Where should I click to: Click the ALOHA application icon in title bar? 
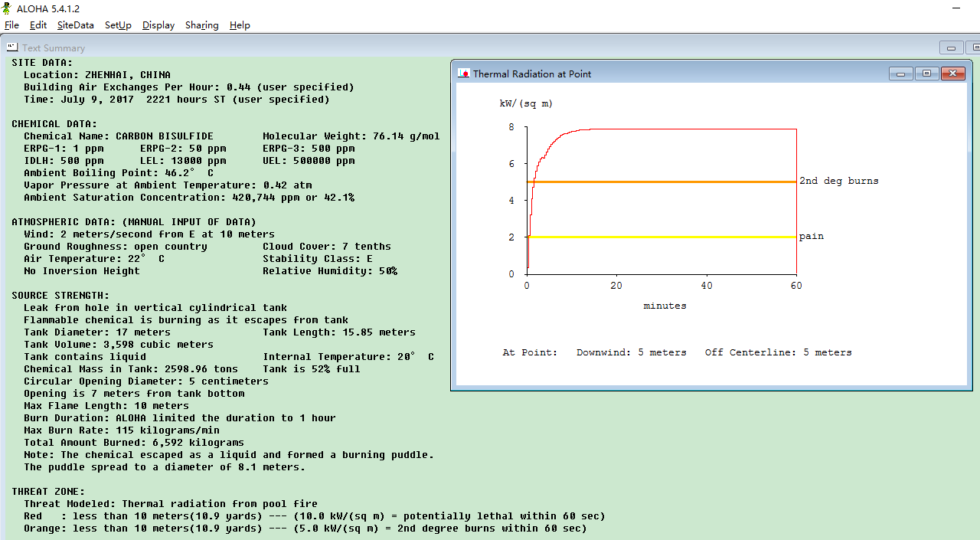coord(7,8)
